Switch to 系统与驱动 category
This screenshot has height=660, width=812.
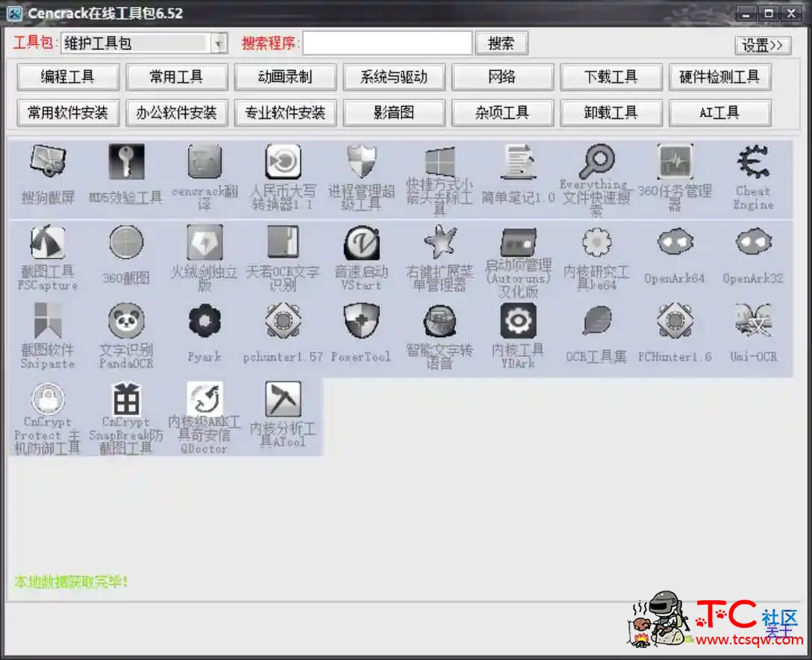coord(394,77)
